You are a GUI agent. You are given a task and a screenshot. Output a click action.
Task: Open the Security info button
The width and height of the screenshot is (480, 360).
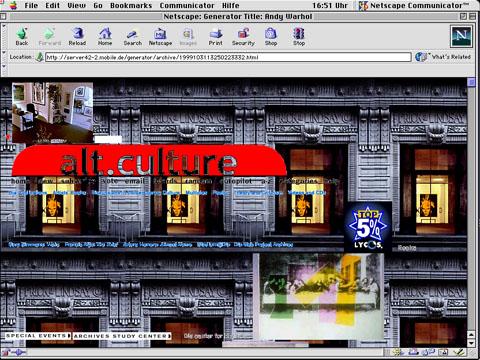[x=243, y=36]
